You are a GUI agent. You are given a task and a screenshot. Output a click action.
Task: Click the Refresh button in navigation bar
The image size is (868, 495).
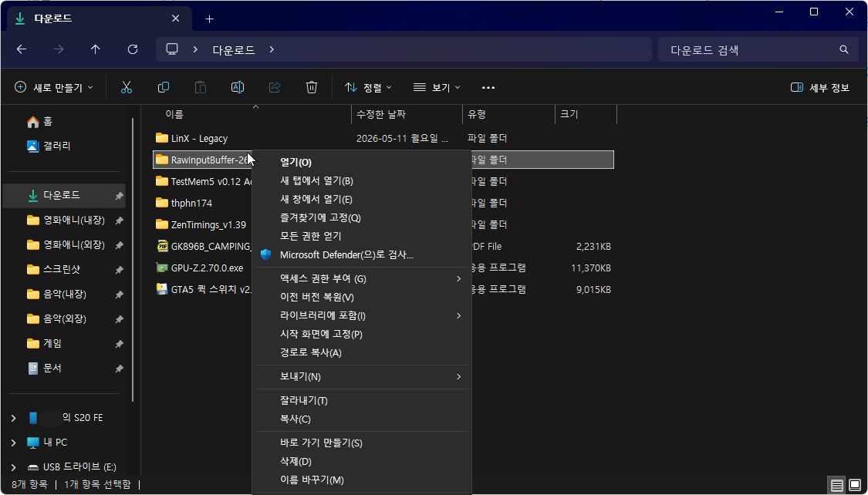pyautogui.click(x=132, y=49)
